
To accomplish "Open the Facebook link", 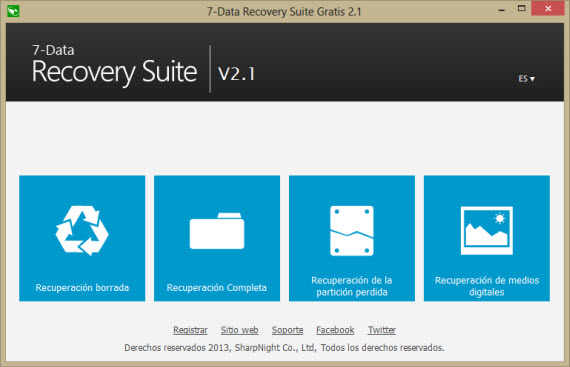I will tap(335, 330).
